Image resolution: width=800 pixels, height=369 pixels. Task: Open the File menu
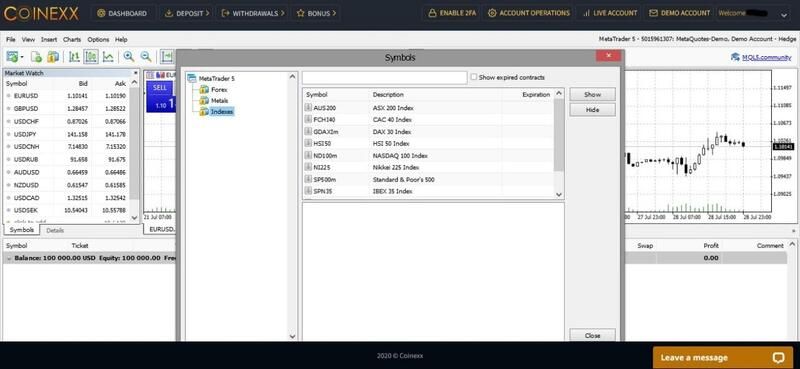[x=11, y=39]
